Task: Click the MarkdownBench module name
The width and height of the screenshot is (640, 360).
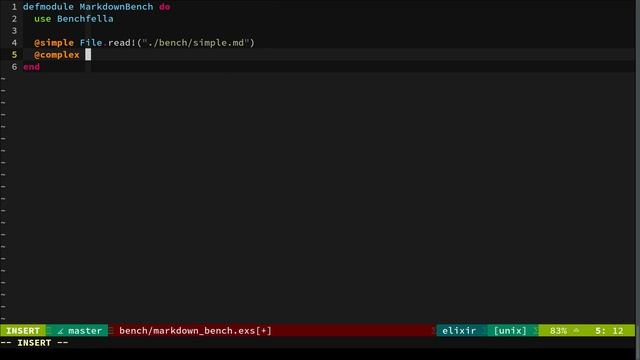Action: click(x=116, y=7)
